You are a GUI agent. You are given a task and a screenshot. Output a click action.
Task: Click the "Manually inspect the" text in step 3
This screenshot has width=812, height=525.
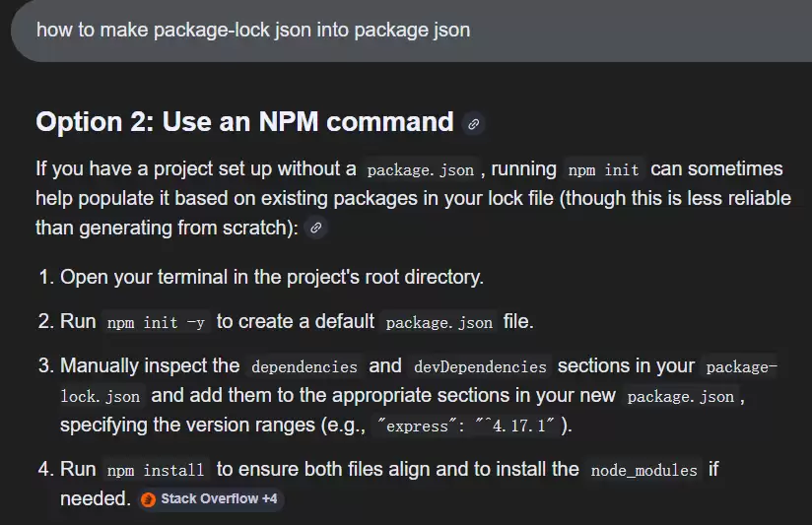(x=150, y=365)
